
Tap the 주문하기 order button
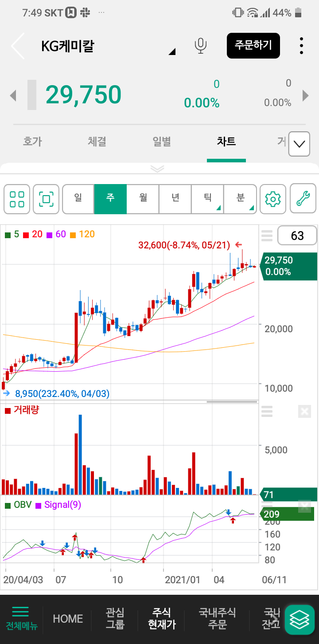(x=253, y=46)
